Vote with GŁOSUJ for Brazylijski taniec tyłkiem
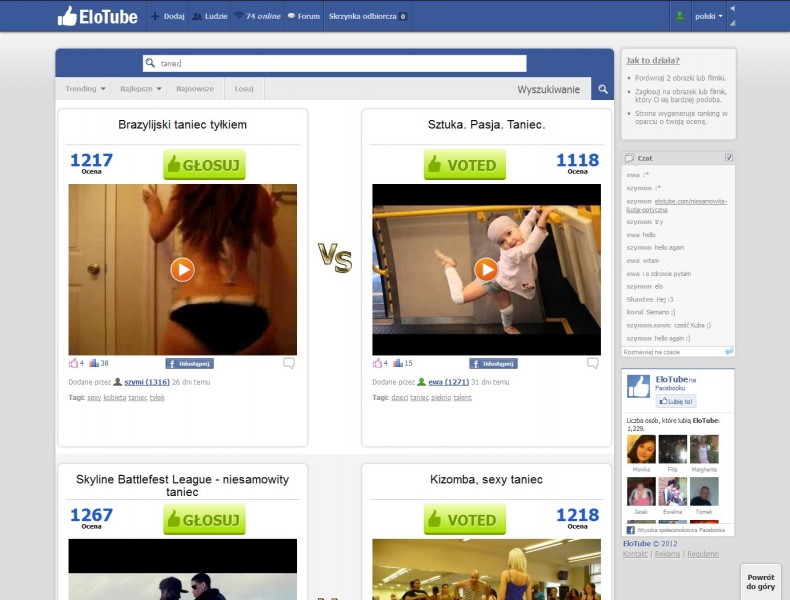 (x=204, y=165)
